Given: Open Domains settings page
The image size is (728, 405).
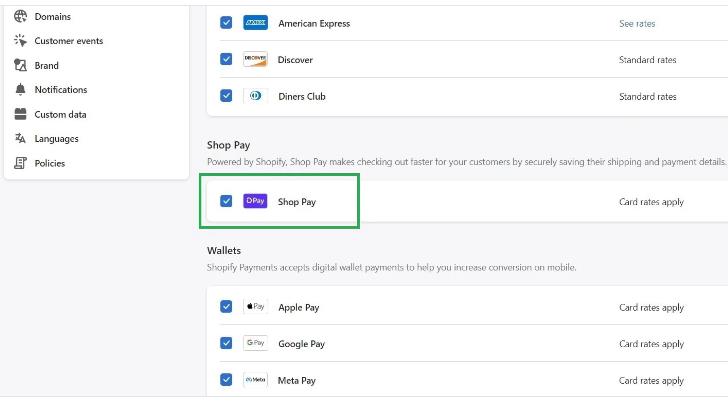Looking at the screenshot, I should pyautogui.click(x=52, y=17).
